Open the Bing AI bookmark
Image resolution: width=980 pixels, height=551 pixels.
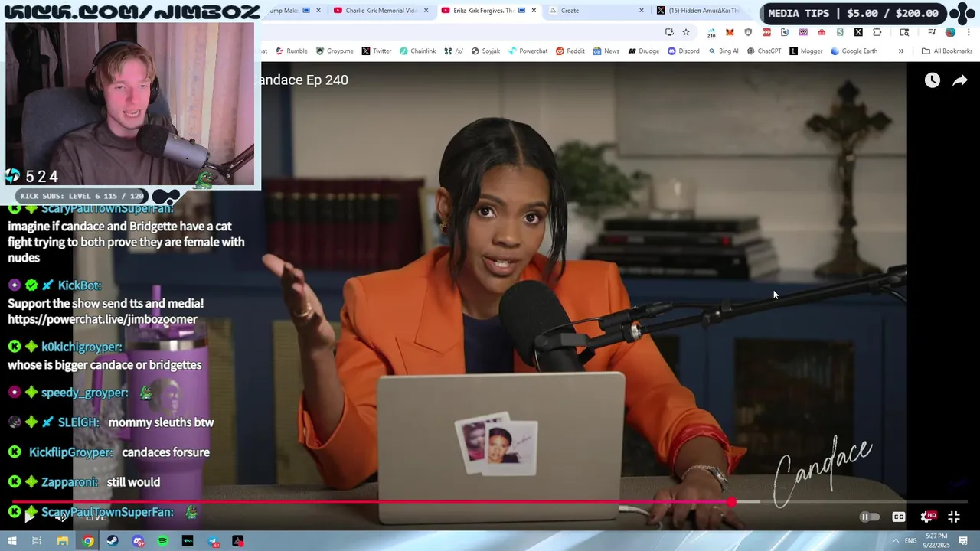pyautogui.click(x=723, y=51)
